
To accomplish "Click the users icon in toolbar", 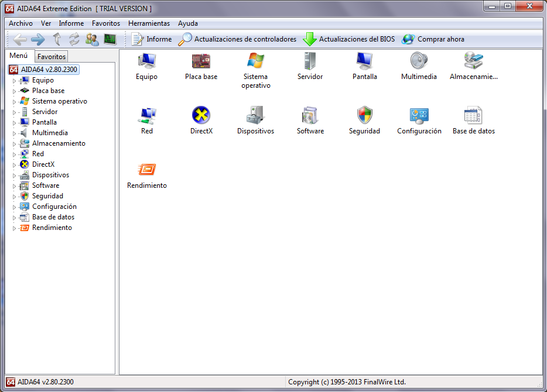I will tap(92, 39).
